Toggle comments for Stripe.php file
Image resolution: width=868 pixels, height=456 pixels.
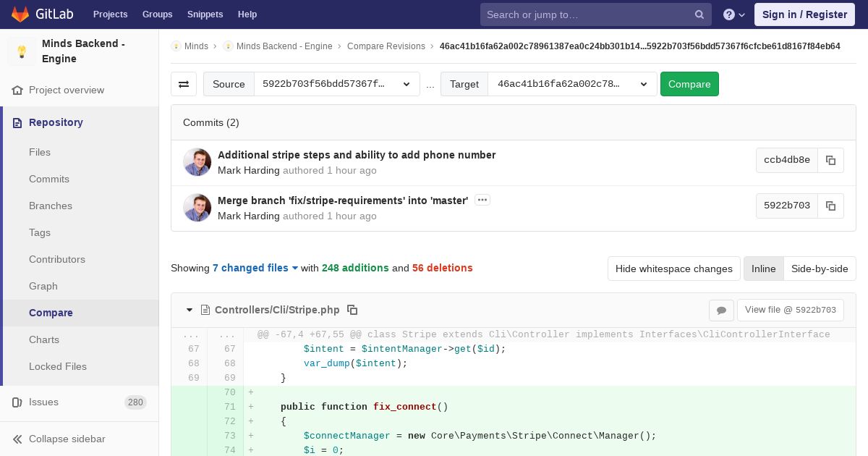(x=721, y=310)
